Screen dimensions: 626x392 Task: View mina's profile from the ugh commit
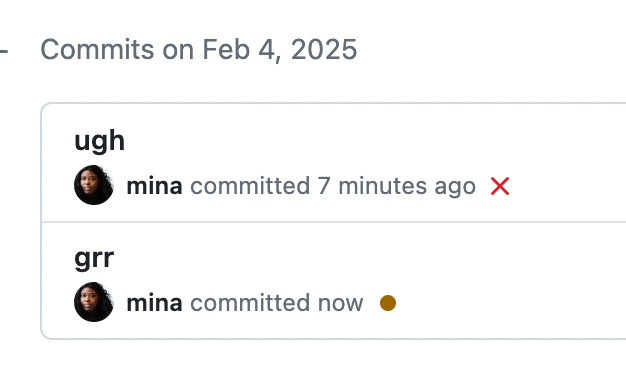click(155, 186)
